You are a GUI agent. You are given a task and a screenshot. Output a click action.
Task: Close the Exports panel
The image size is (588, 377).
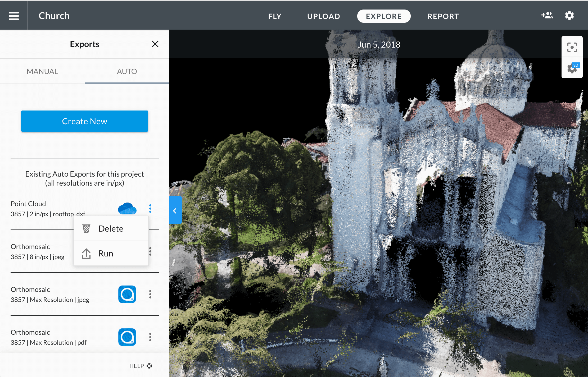click(x=155, y=44)
